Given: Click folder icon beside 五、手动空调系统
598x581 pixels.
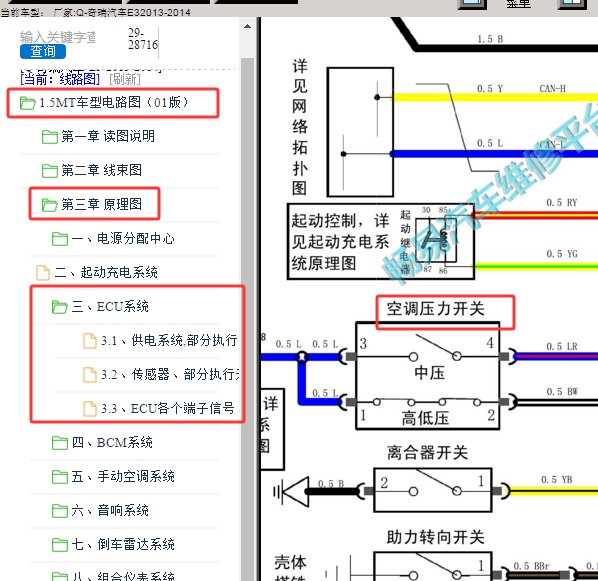Looking at the screenshot, I should (x=60, y=477).
